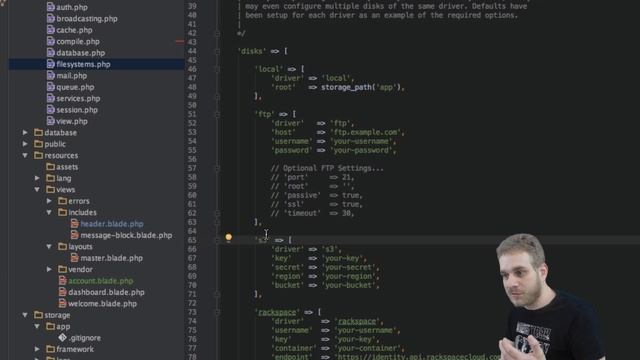Select the framework folder name

pos(75,349)
